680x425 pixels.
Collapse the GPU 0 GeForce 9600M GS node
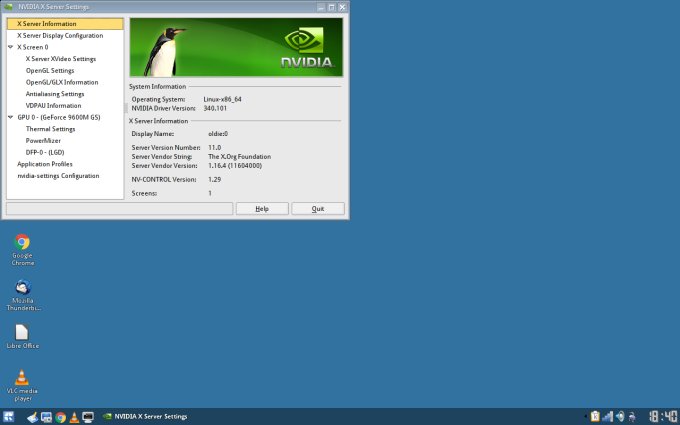click(x=11, y=117)
